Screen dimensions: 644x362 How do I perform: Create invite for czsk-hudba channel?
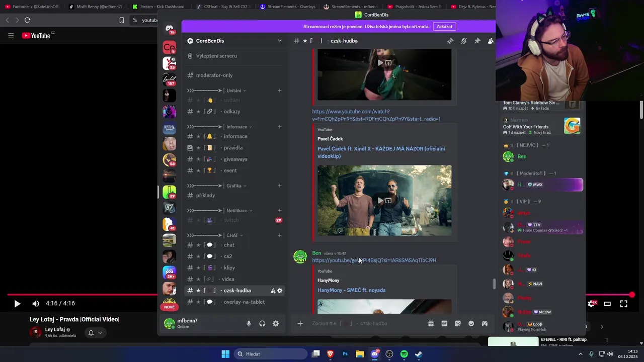(273, 291)
